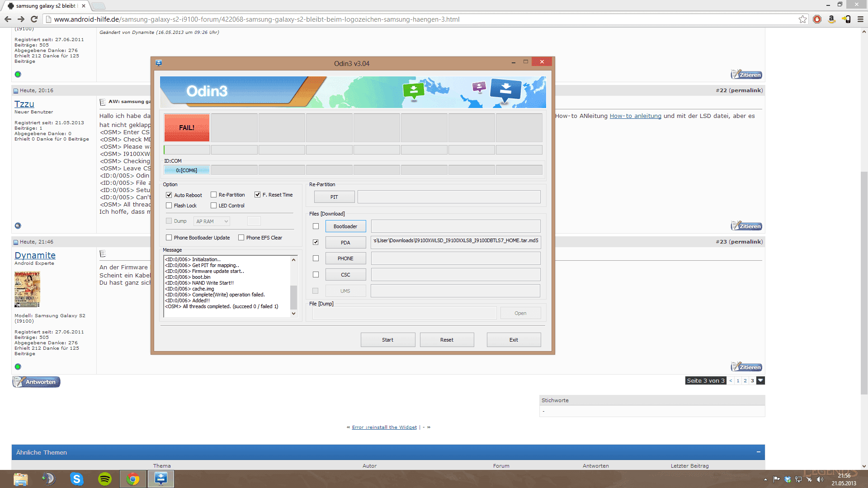Open Skype from the taskbar
868x488 pixels.
click(77, 479)
